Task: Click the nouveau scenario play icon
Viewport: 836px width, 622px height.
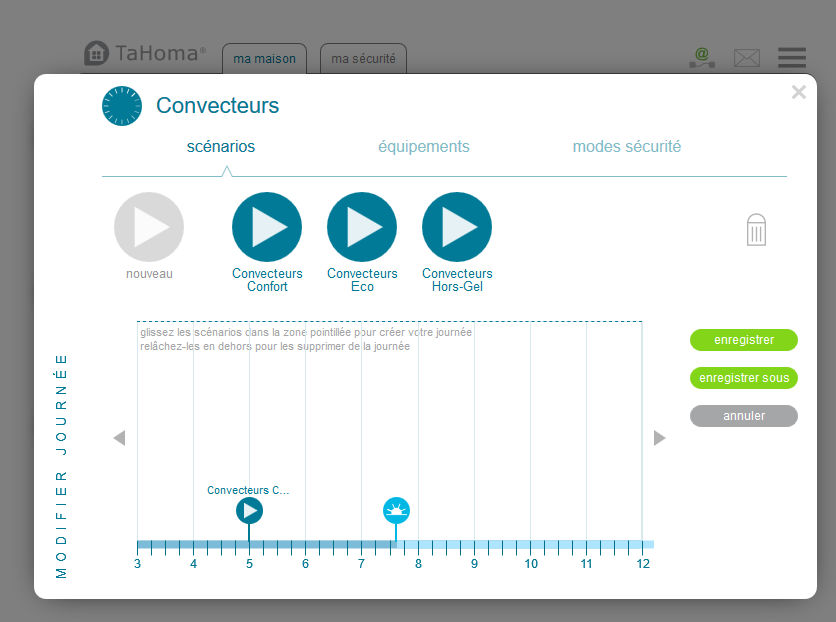Action: coord(149,227)
